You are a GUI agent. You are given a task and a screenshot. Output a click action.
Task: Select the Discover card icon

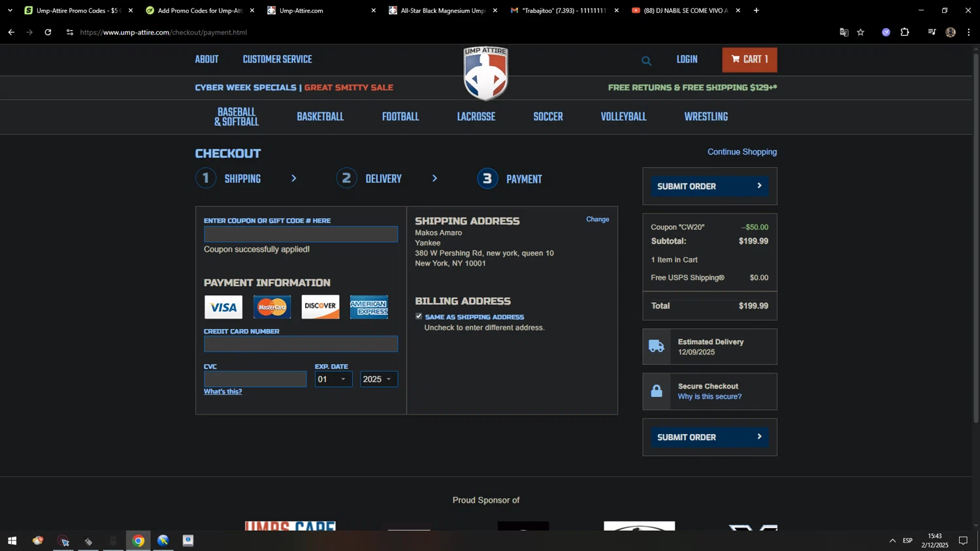pos(320,307)
